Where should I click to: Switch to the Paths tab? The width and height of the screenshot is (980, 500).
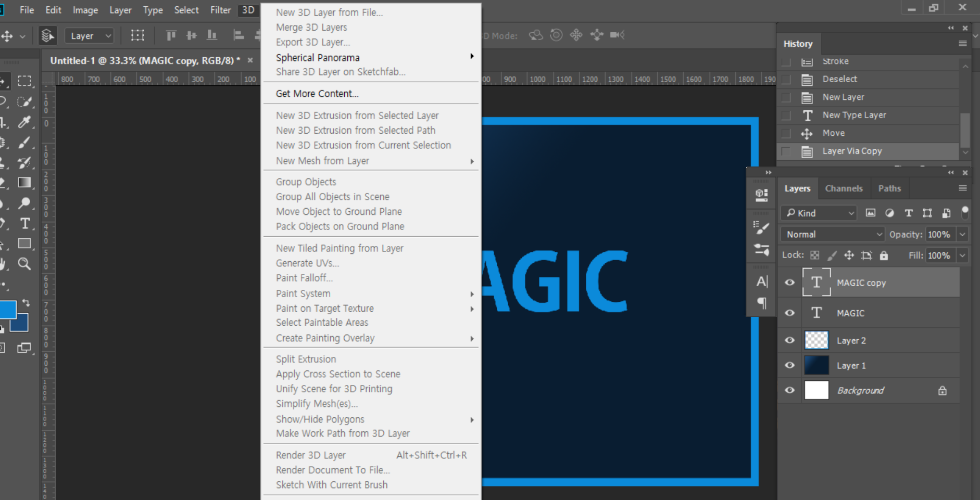889,188
